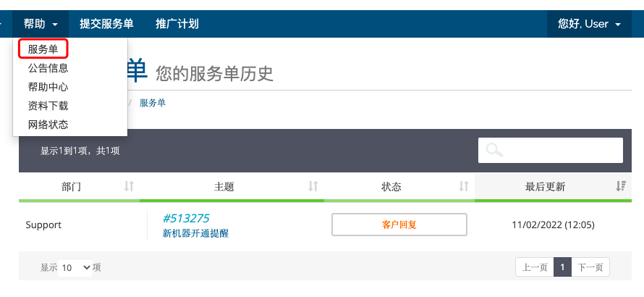Go to 下一页 of the ticket list
This screenshot has width=644, height=297.
pos(592,267)
